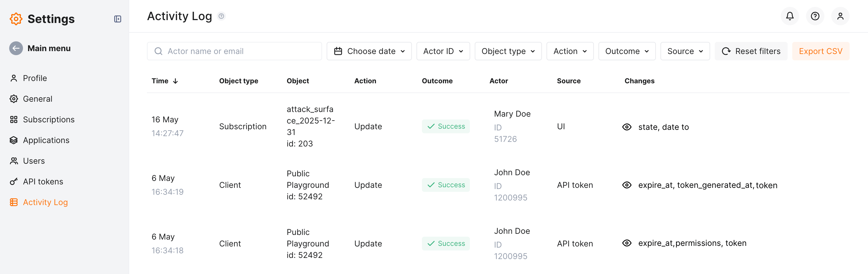Focus the Actor name or email search field
Screen dimensions: 868x274
click(x=239, y=51)
